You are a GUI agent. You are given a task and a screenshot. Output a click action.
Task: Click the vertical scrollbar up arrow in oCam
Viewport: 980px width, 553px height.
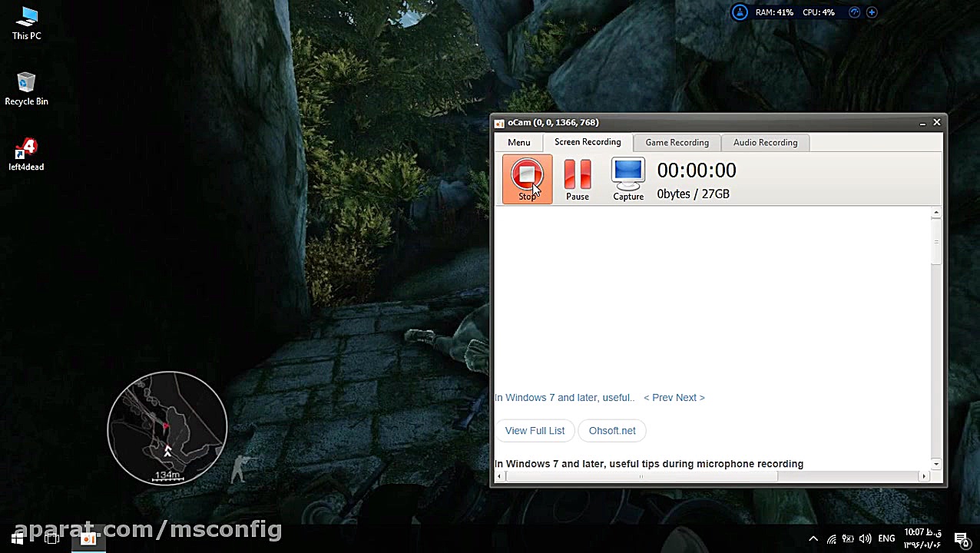[x=936, y=213]
